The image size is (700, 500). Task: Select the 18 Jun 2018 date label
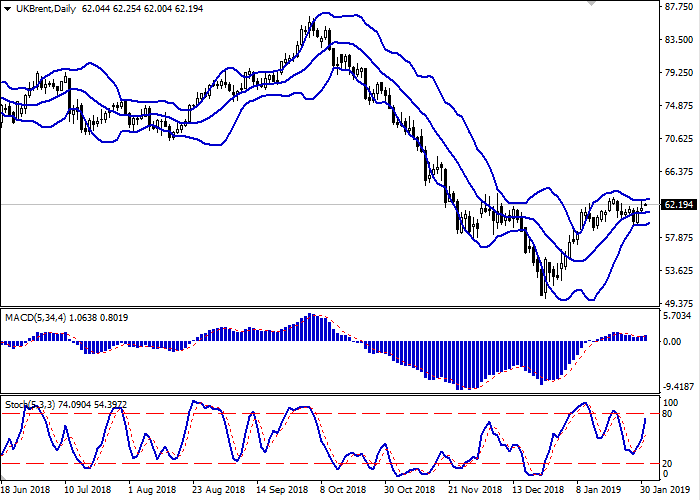point(26,490)
